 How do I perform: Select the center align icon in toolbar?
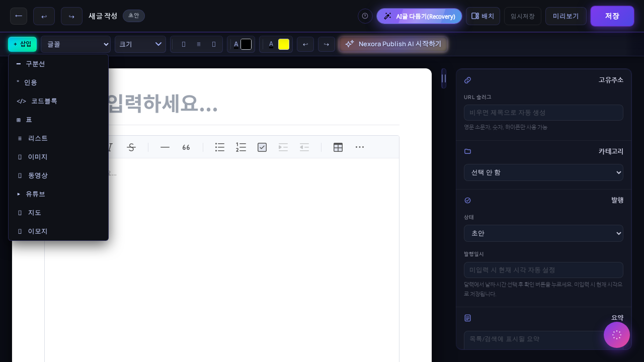199,44
